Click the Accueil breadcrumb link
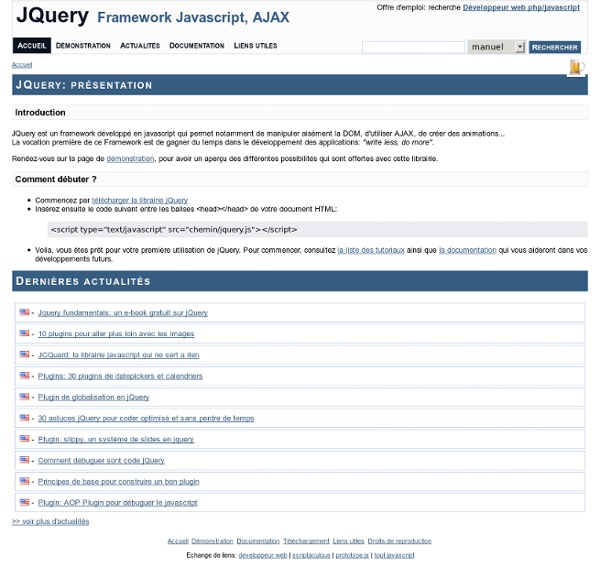Viewport: 600px width, 565px height. point(22,65)
